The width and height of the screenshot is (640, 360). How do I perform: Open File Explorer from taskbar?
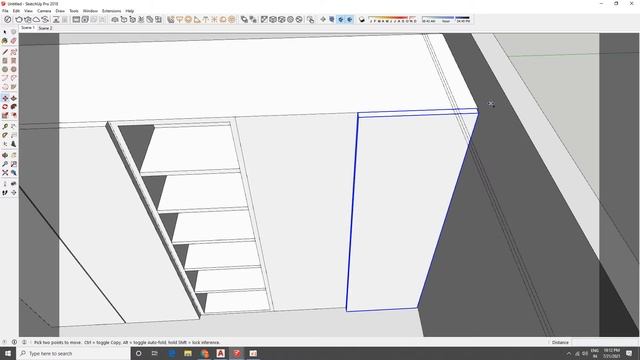188,353
